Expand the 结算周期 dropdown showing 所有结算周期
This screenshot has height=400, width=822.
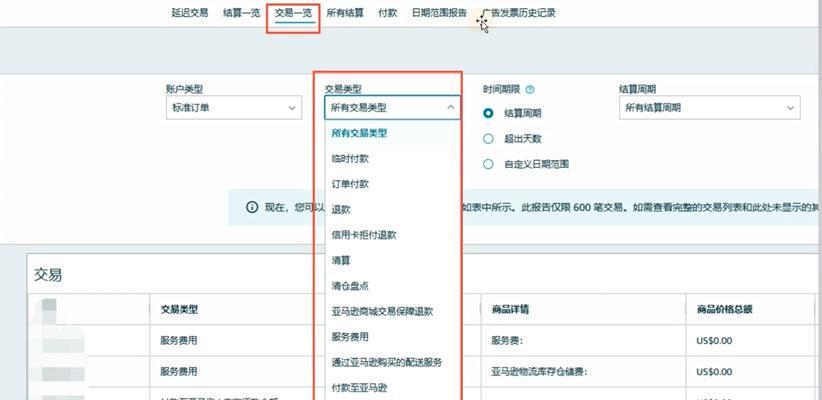pyautogui.click(x=709, y=108)
